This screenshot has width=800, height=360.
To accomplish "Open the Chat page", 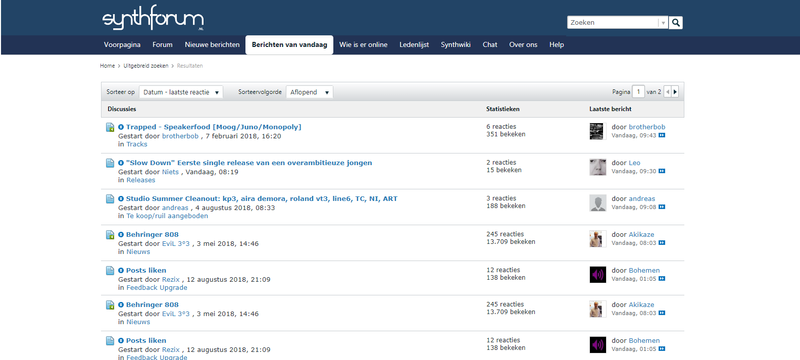I will [x=490, y=45].
